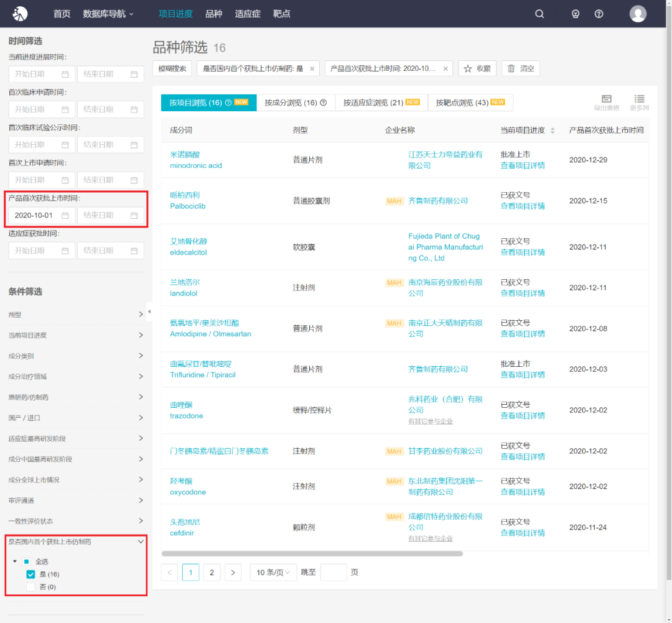Open calendar icon of 当前进度进展时间 end date
The width and height of the screenshot is (672, 623).
click(x=134, y=74)
